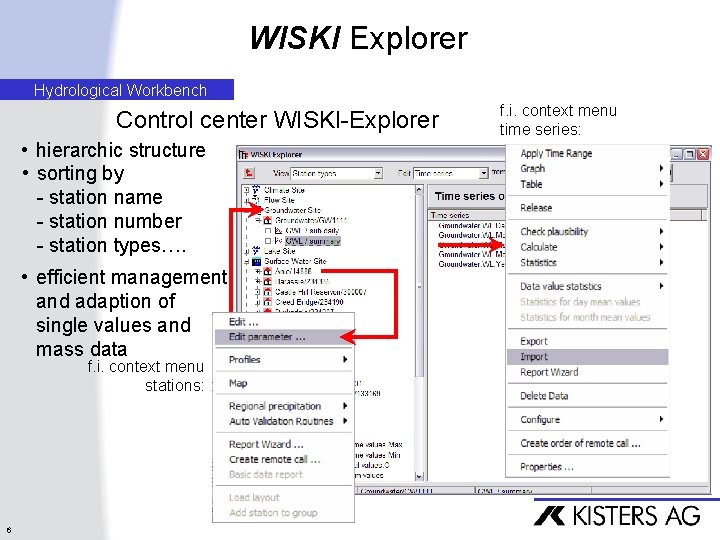
Task: Click the Castle Hill Reservoir station icon
Action: (267, 292)
